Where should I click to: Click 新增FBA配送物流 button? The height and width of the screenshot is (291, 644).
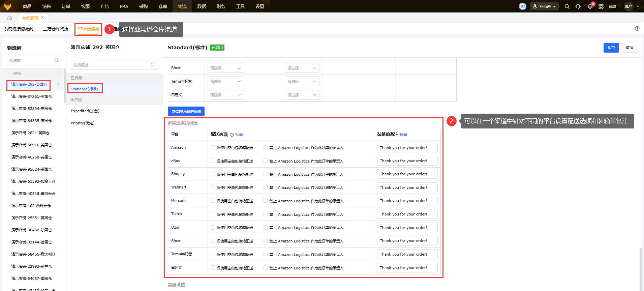pyautogui.click(x=186, y=112)
